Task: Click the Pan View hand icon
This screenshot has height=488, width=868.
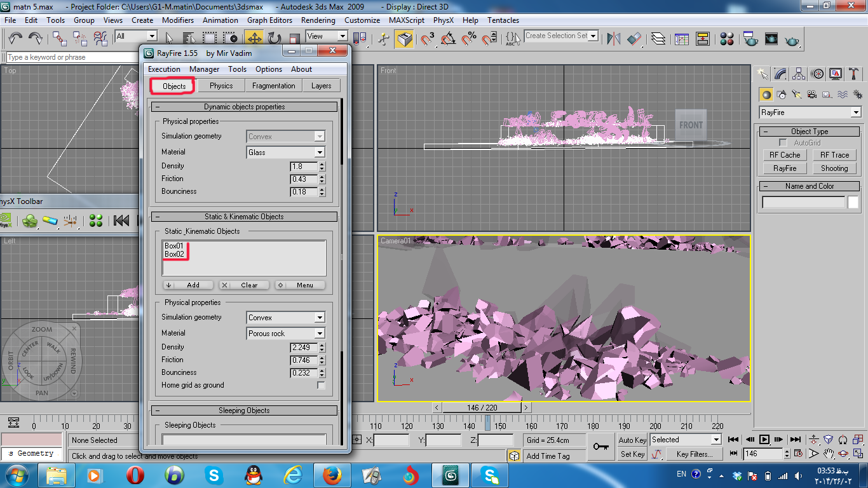Action: pos(829,454)
